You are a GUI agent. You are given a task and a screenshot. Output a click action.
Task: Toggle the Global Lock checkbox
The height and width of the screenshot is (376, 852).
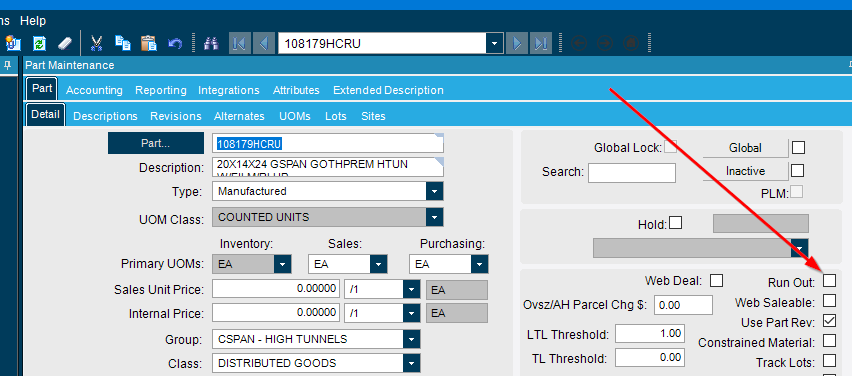(x=671, y=147)
